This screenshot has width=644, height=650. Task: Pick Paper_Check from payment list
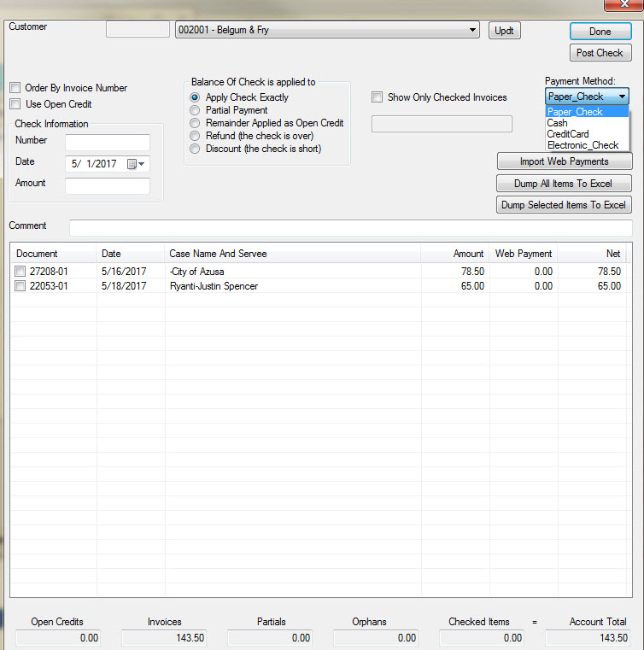tap(588, 112)
